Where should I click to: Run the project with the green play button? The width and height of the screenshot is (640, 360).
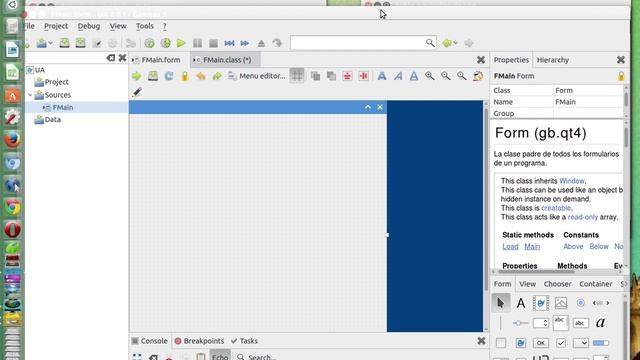pyautogui.click(x=181, y=43)
